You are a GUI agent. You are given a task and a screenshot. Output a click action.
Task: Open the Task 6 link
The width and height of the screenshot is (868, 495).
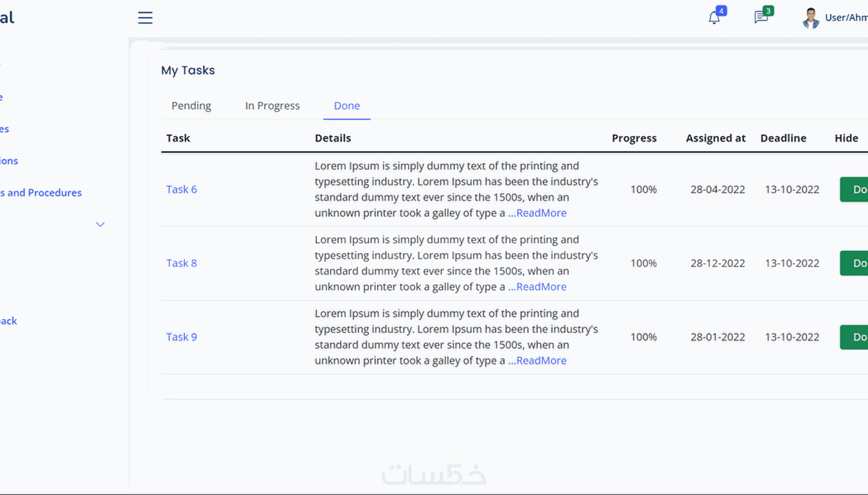tap(181, 189)
